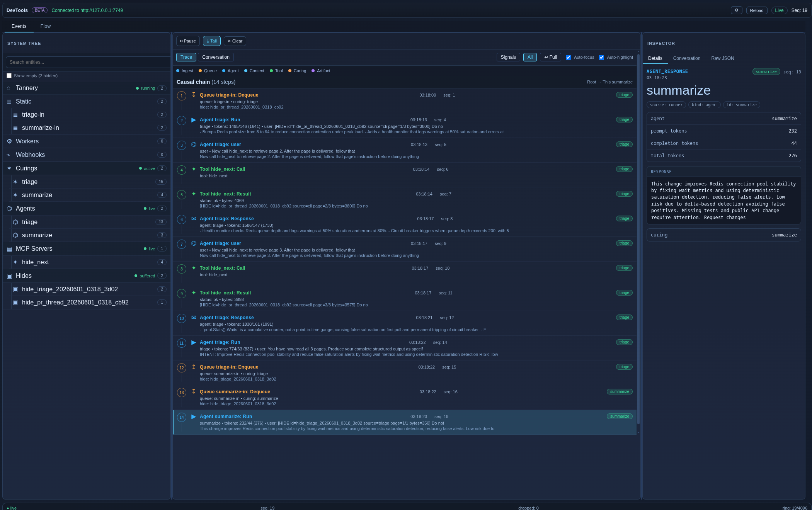812x510 pixels.
Task: Disable Auto-highlight checkbox
Action: [x=601, y=57]
